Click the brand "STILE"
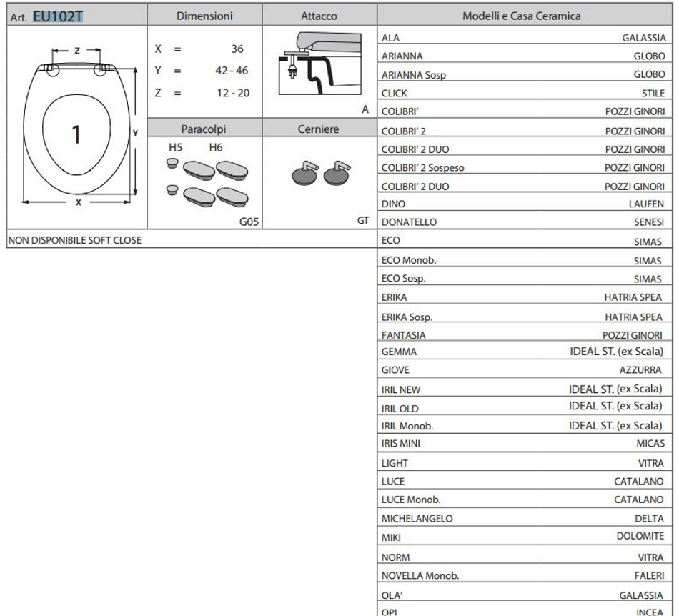The height and width of the screenshot is (616, 679). coord(653,94)
